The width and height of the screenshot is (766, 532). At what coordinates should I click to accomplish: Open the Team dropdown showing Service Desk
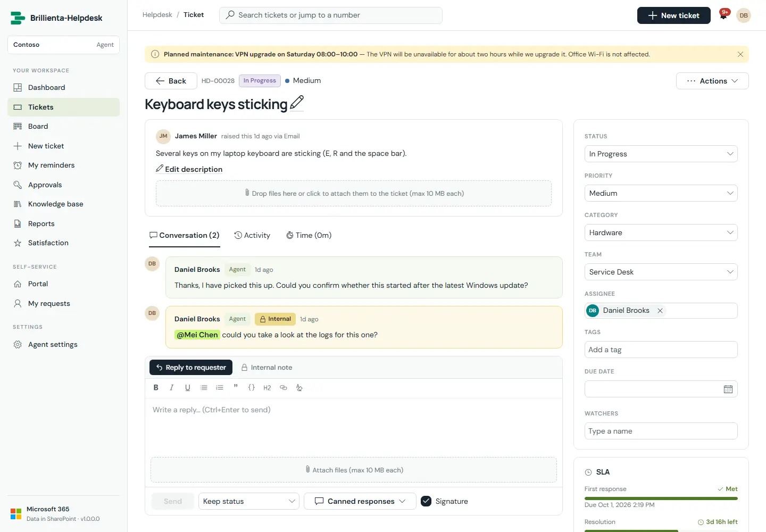point(661,272)
